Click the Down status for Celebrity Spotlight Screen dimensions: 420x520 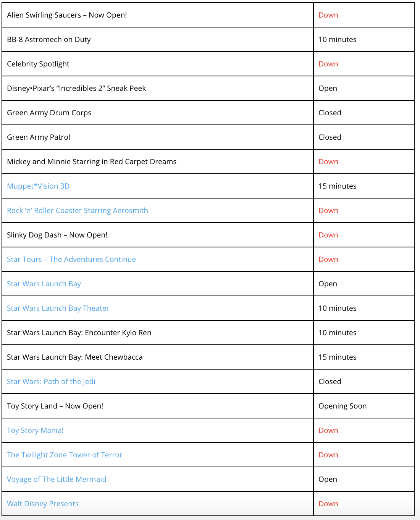tap(328, 64)
